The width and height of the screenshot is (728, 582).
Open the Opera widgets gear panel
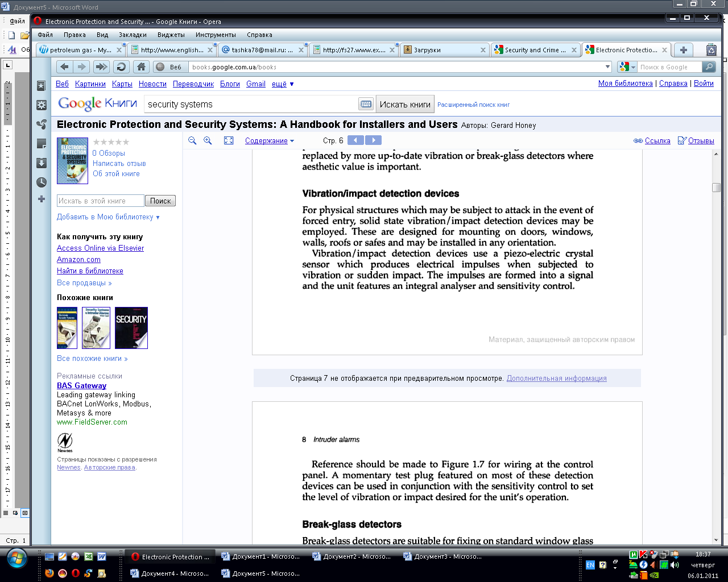(x=42, y=105)
